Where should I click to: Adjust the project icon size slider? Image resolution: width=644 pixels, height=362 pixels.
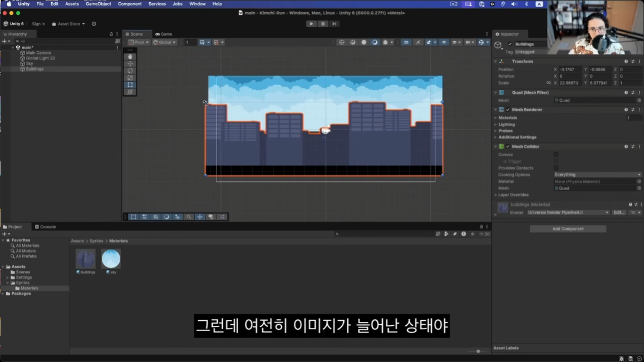pyautogui.click(x=478, y=351)
